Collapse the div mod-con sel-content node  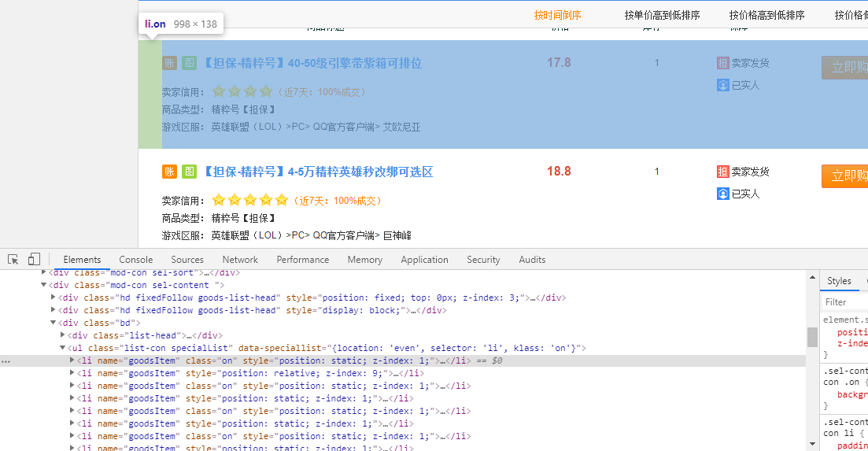coord(44,285)
